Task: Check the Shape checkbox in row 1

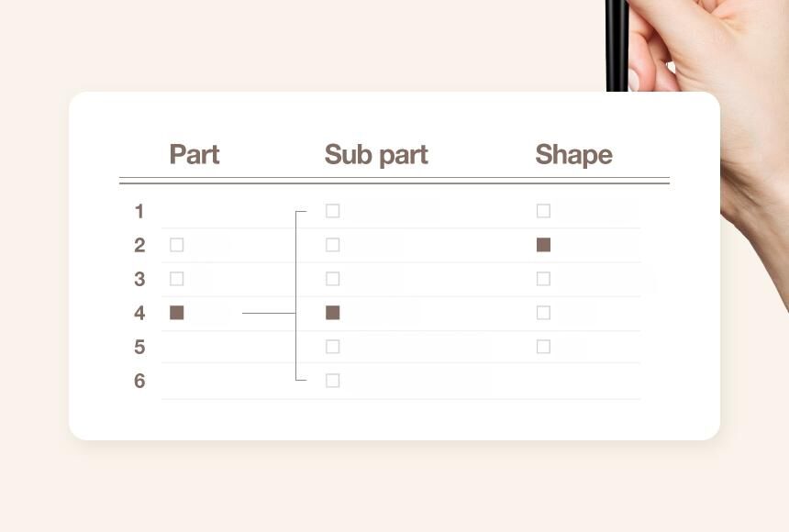Action: pos(544,211)
